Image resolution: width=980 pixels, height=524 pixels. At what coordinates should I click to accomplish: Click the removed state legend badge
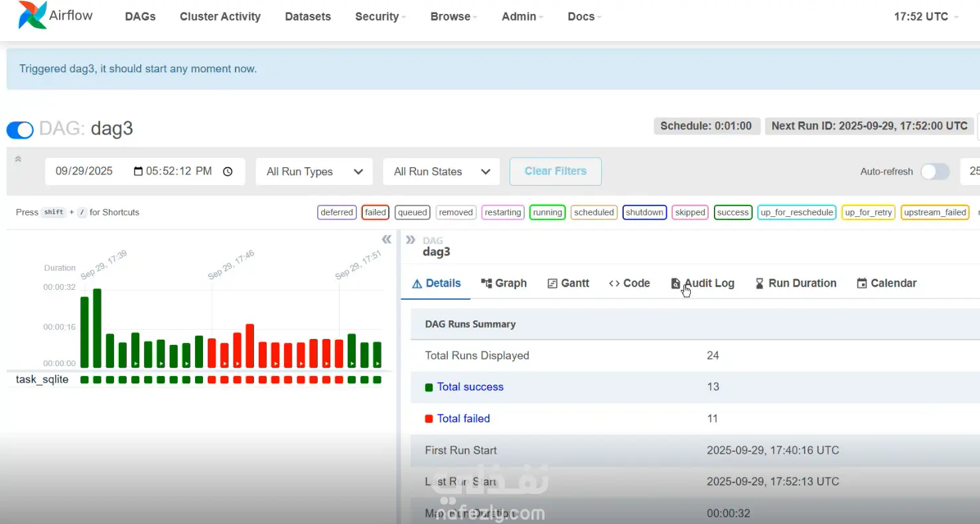(456, 212)
